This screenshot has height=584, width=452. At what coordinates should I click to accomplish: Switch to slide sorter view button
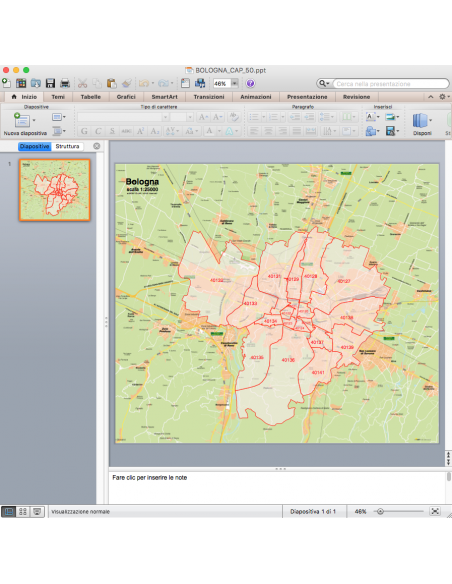23,512
